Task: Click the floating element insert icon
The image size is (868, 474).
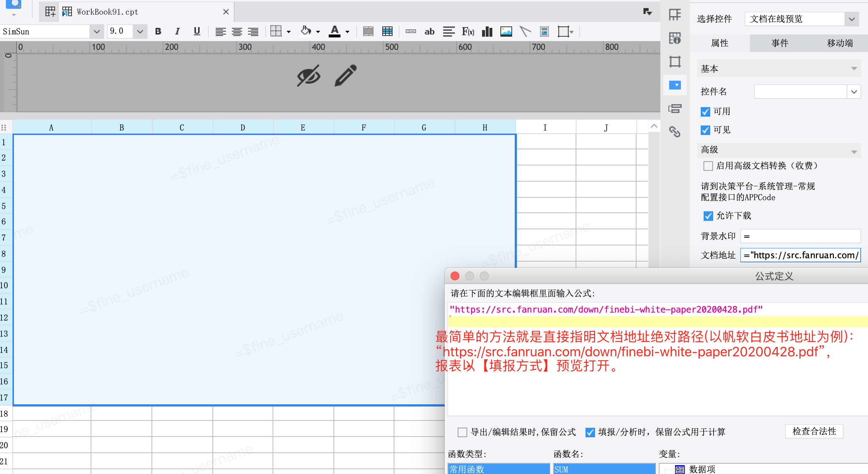Action: pyautogui.click(x=563, y=32)
